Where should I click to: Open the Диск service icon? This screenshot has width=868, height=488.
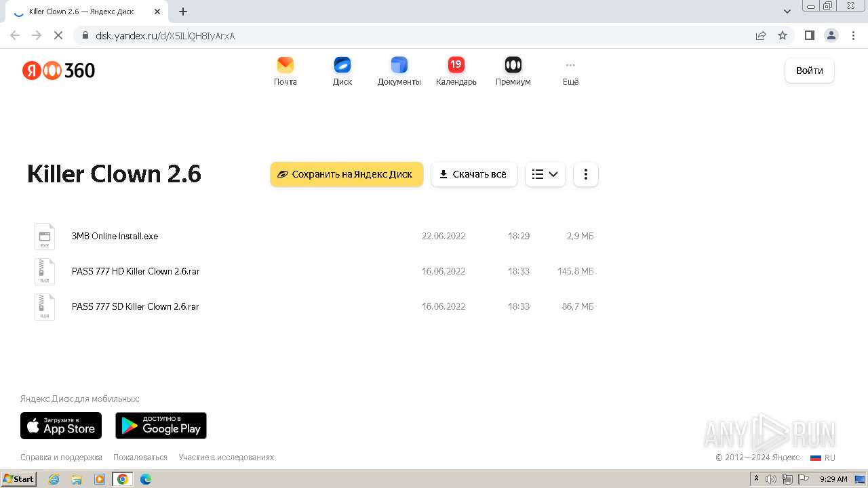point(342,65)
